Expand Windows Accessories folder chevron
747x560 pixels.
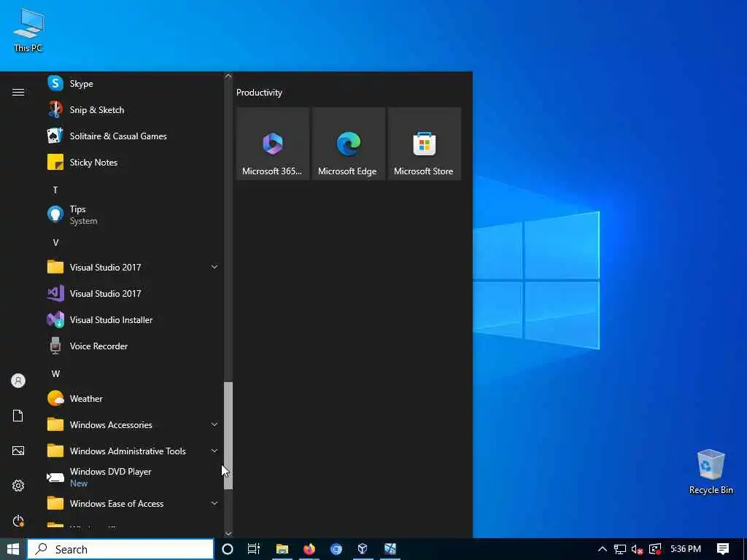214,425
